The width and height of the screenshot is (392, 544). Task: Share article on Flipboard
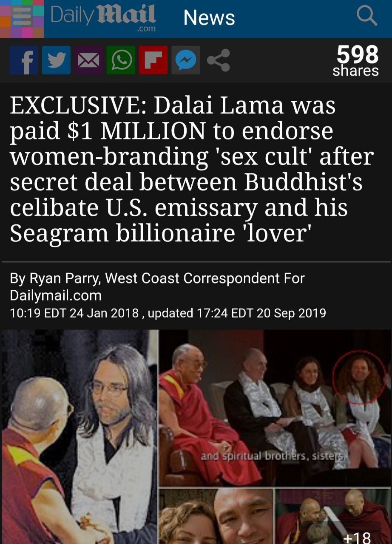[x=153, y=60]
